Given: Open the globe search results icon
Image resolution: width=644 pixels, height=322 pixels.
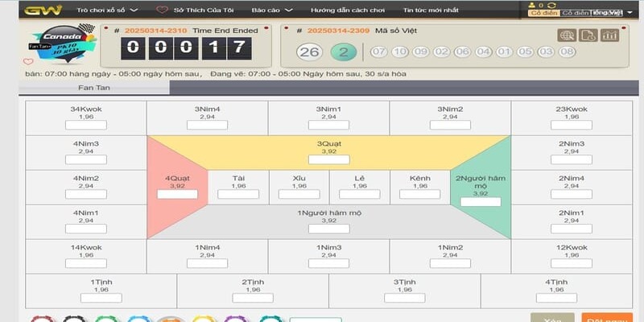Looking at the screenshot, I should click(567, 35).
